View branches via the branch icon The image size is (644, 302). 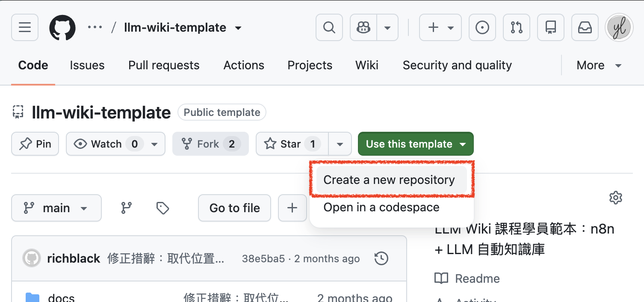(x=127, y=208)
